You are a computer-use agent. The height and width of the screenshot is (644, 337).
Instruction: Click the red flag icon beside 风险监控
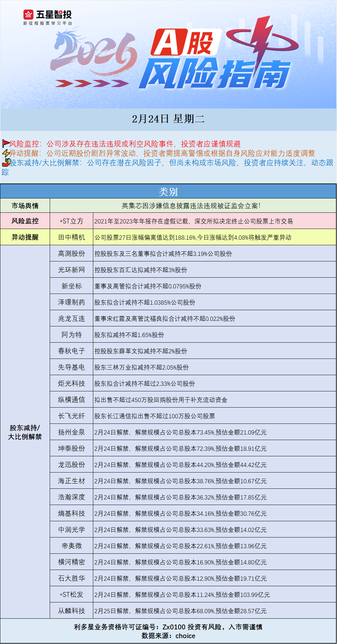tap(6, 143)
